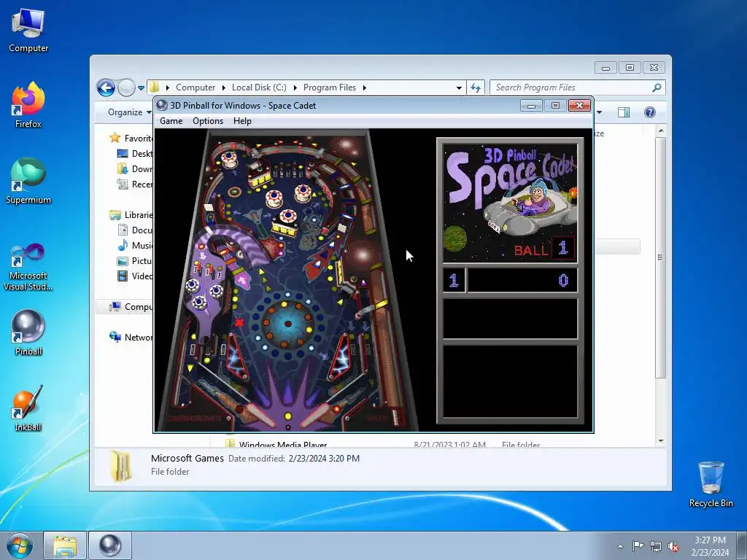Open the Organize dropdown menu

[129, 112]
